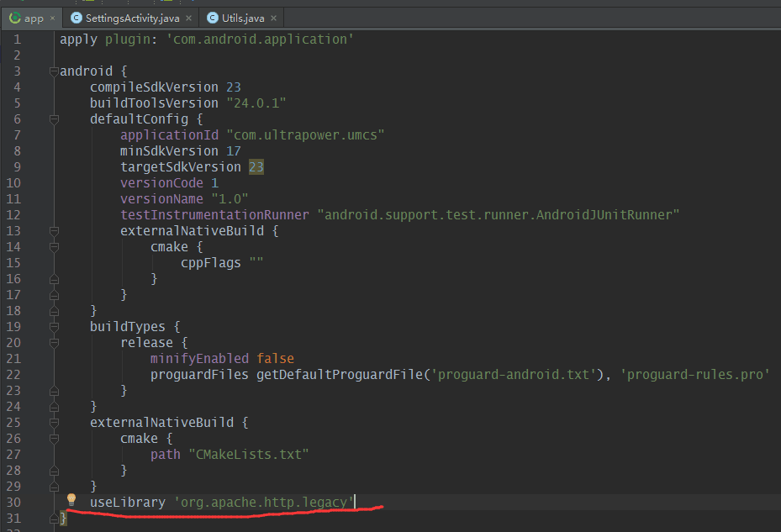Collapse the outer externalNativeBuild block
Image resolution: width=781 pixels, height=532 pixels.
(x=52, y=422)
